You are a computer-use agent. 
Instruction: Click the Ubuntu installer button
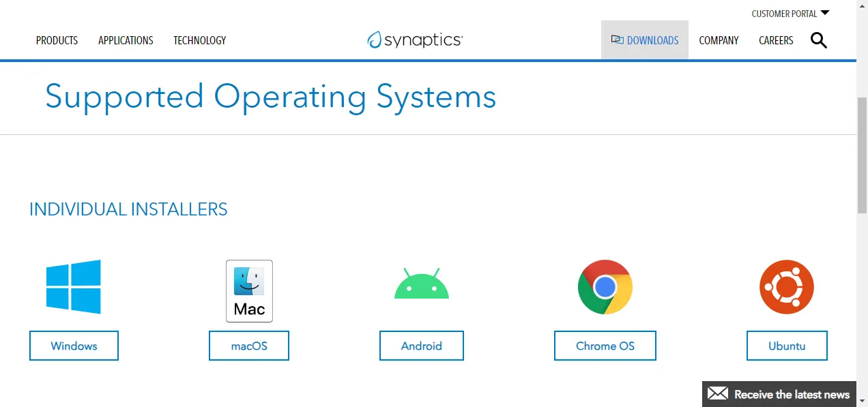[787, 346]
